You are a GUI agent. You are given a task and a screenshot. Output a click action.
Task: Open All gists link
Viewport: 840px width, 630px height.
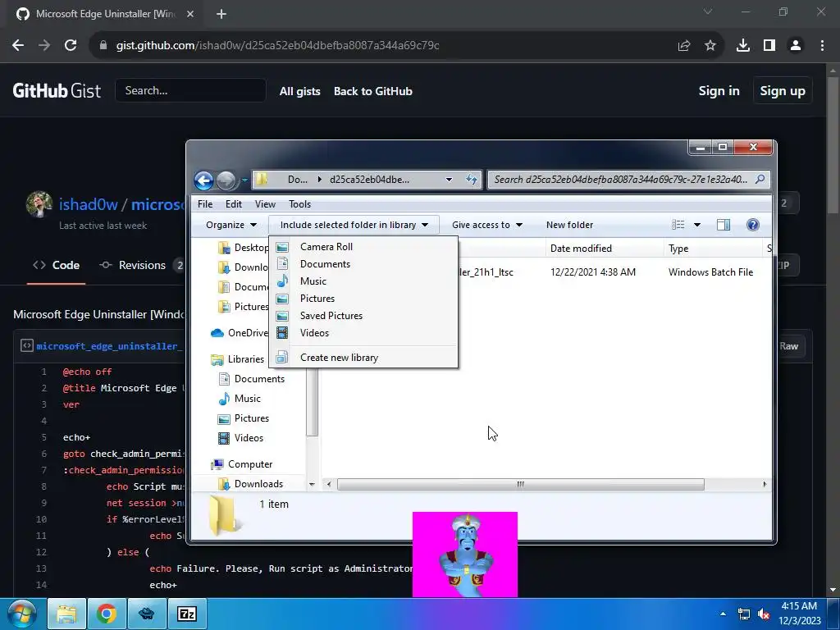point(300,91)
